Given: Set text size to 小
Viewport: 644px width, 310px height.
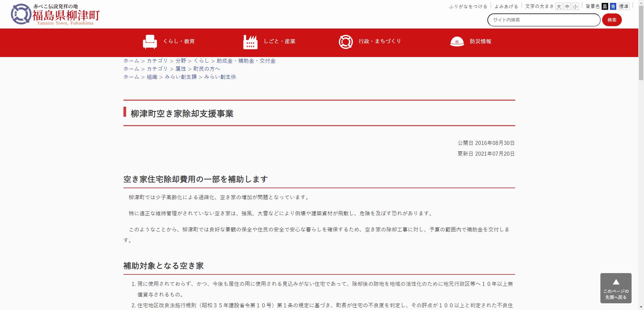Looking at the screenshot, I should [x=575, y=6].
